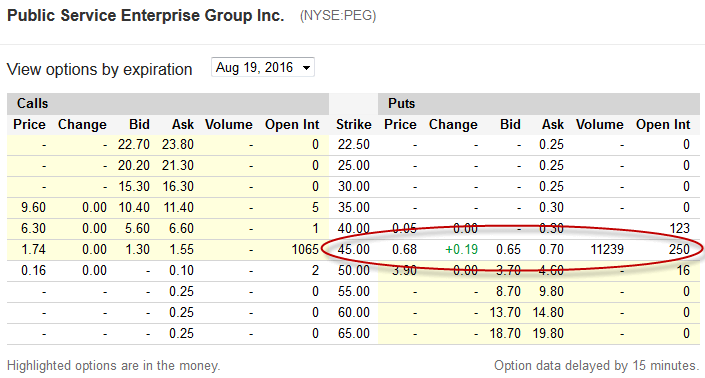Select the 65.00 strike cell
Image resolution: width=705 pixels, height=378 pixels.
pyautogui.click(x=354, y=334)
